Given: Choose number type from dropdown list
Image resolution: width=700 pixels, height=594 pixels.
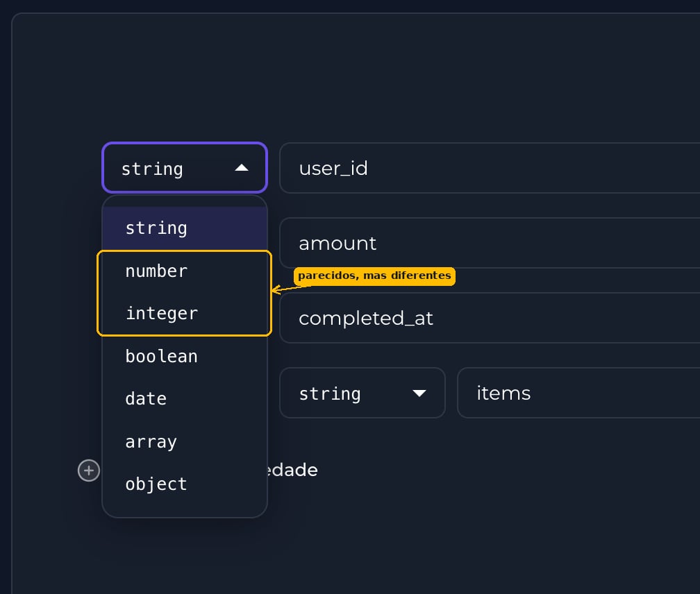Looking at the screenshot, I should pos(185,271).
